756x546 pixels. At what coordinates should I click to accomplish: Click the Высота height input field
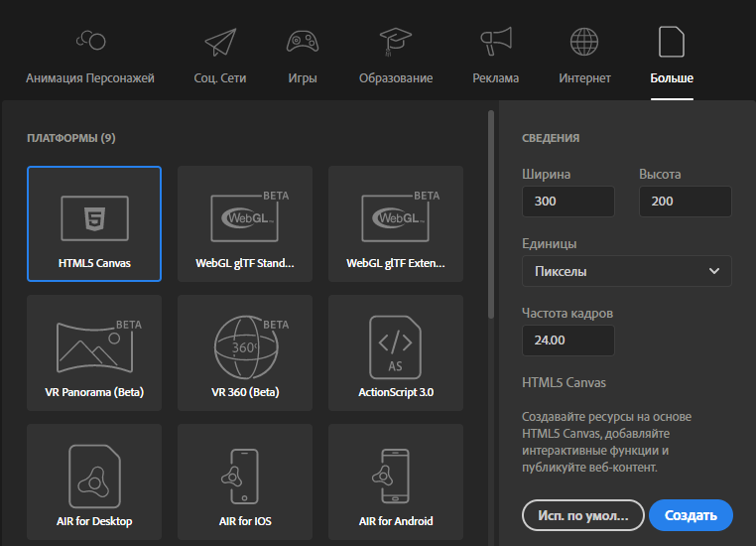[686, 202]
